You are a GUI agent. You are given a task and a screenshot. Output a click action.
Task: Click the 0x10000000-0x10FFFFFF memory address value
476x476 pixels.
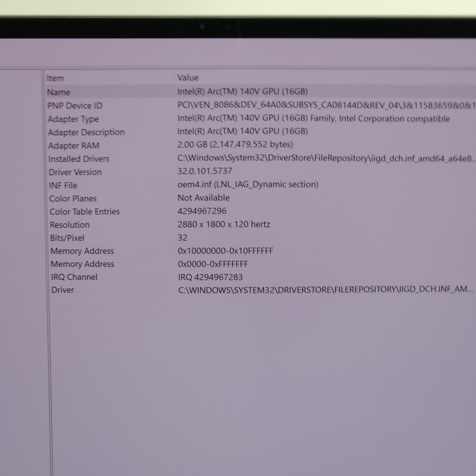(x=225, y=251)
